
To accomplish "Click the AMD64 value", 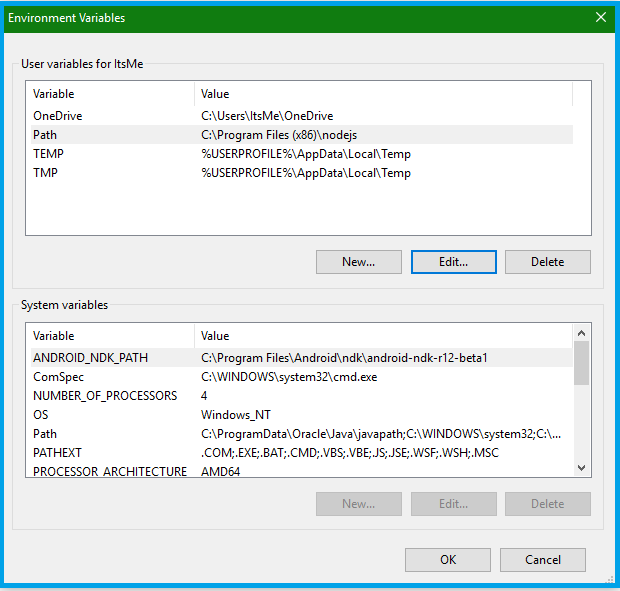I will coord(220,472).
